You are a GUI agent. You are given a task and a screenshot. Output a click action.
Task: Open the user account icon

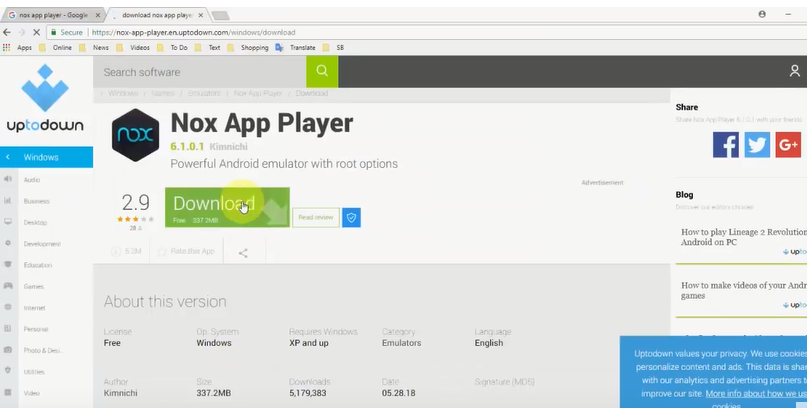point(795,71)
